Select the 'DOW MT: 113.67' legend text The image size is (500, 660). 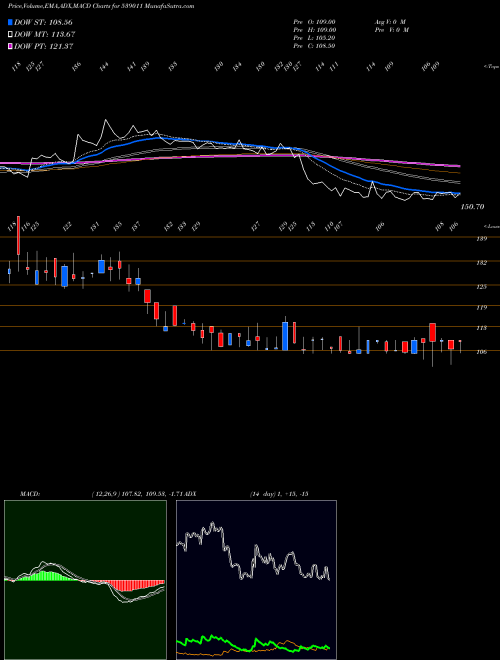tap(45, 35)
